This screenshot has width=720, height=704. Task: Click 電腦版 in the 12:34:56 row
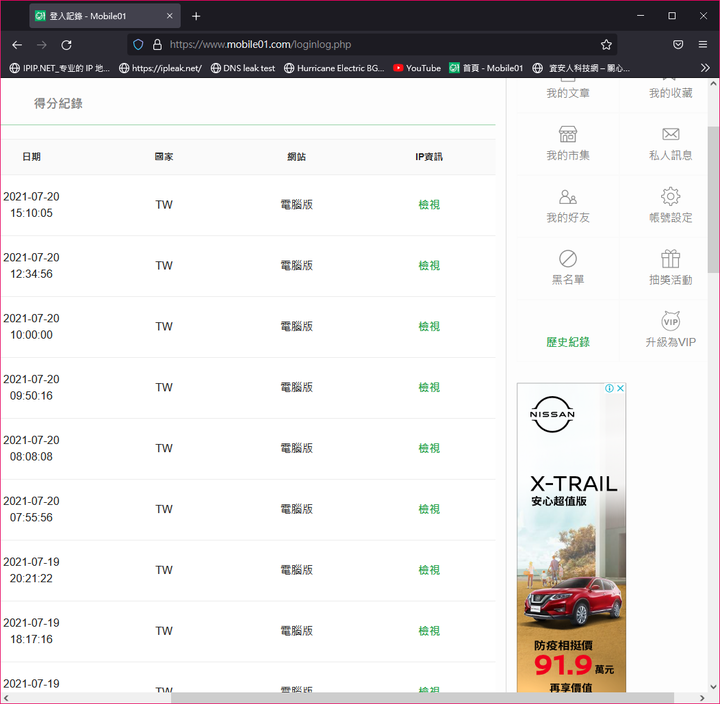[x=297, y=266]
